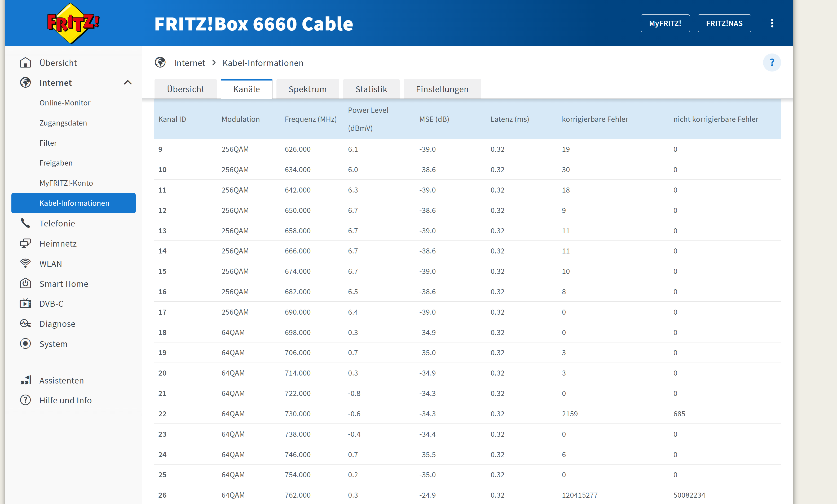Click Kabel-Informationen in the breadcrumb
The height and width of the screenshot is (504, 837).
263,63
